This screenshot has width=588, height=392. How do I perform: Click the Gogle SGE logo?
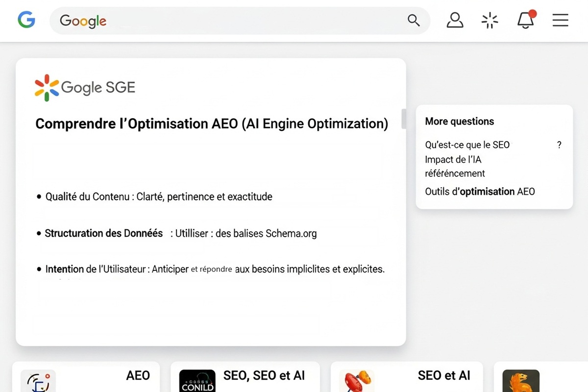tap(84, 87)
